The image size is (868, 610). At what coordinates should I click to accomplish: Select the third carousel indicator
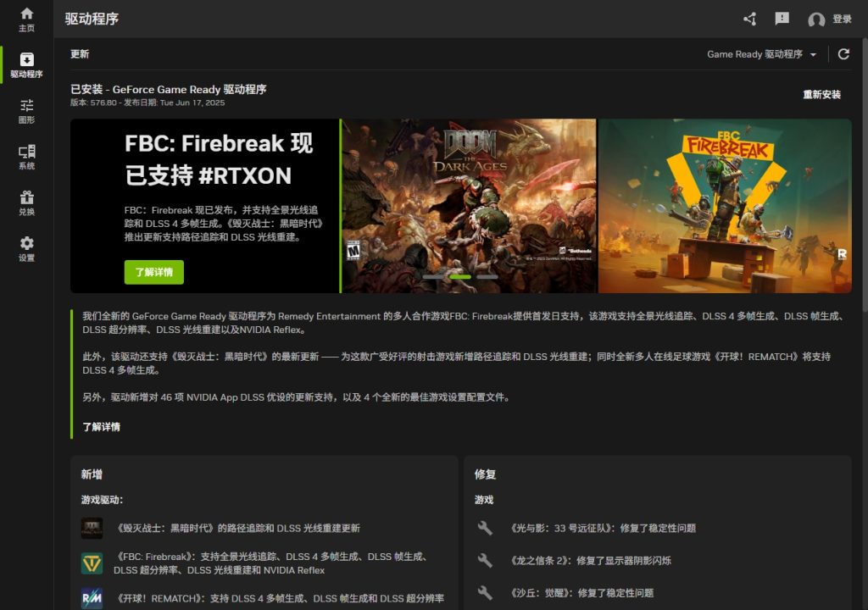[x=487, y=277]
